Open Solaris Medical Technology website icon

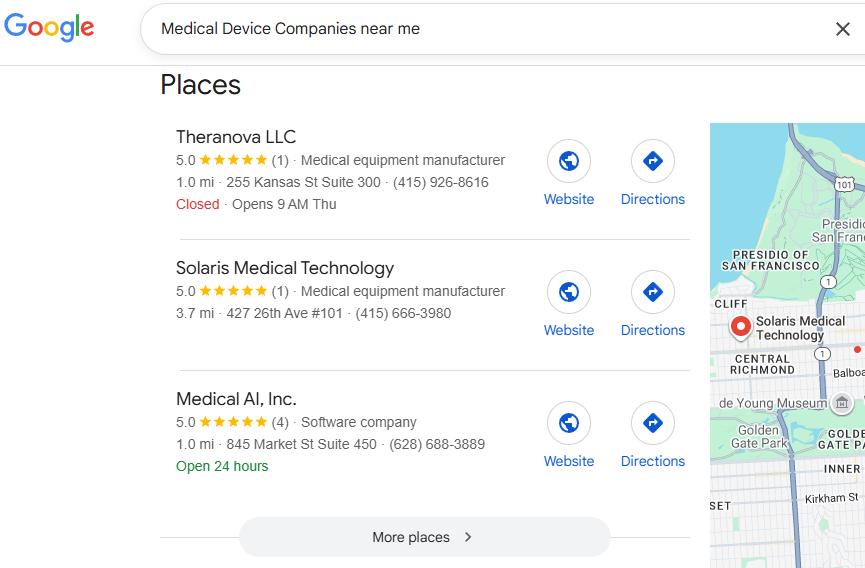(569, 292)
